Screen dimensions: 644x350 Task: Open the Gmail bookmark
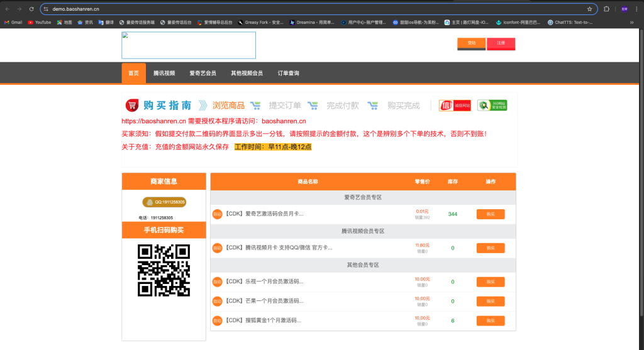pyautogui.click(x=13, y=23)
